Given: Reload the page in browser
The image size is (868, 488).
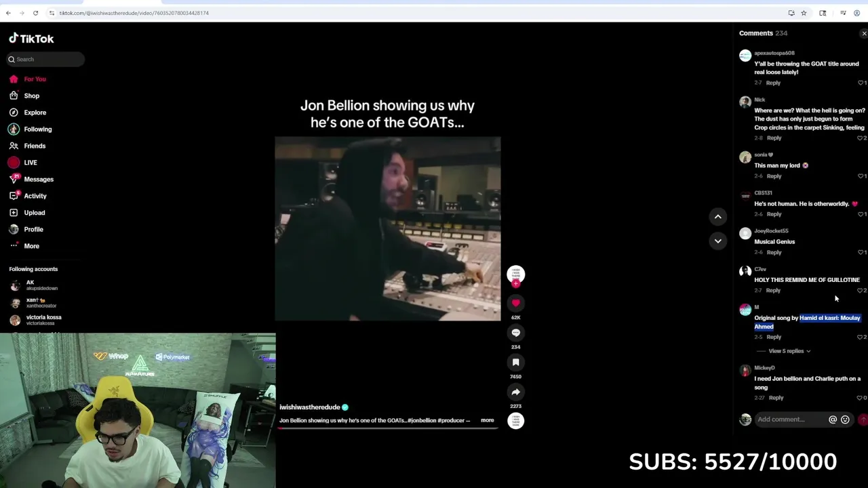Looking at the screenshot, I should point(35,13).
